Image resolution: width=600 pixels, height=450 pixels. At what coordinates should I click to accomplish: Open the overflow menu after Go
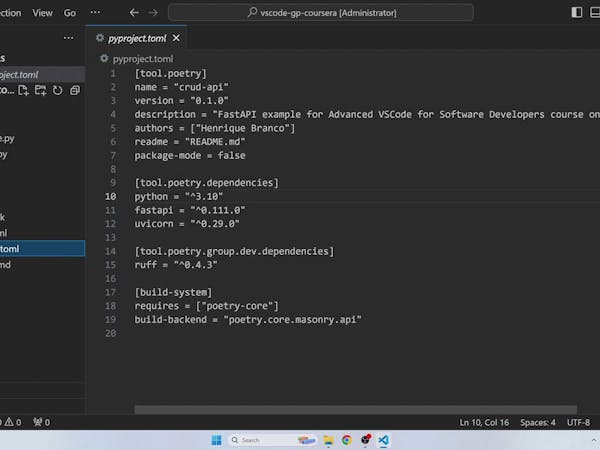coord(95,13)
